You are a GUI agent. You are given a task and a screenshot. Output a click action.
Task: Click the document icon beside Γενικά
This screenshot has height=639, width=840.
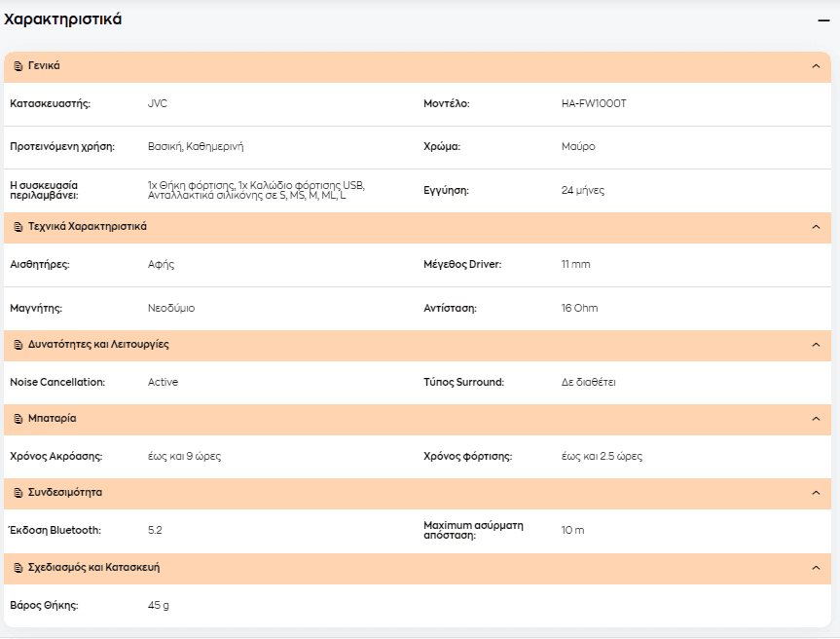(18, 66)
